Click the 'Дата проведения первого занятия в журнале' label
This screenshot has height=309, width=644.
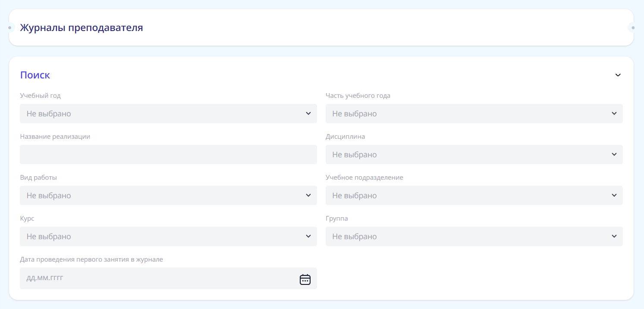pyautogui.click(x=91, y=259)
